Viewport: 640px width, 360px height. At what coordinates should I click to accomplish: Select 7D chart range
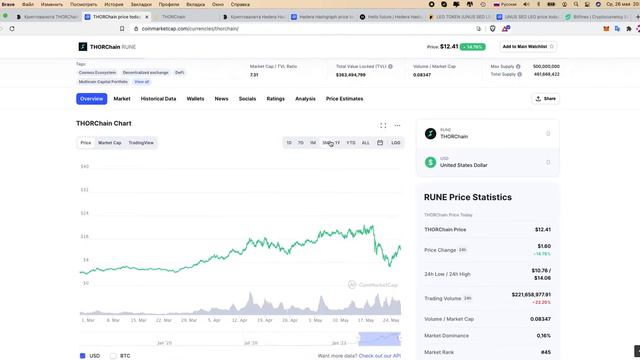[x=300, y=142]
